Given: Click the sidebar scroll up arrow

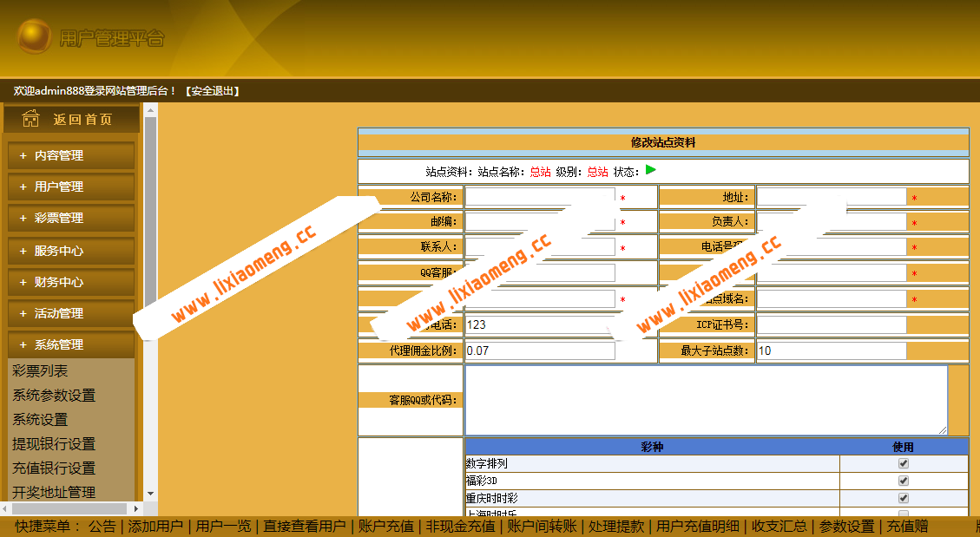Looking at the screenshot, I should pos(150,110).
